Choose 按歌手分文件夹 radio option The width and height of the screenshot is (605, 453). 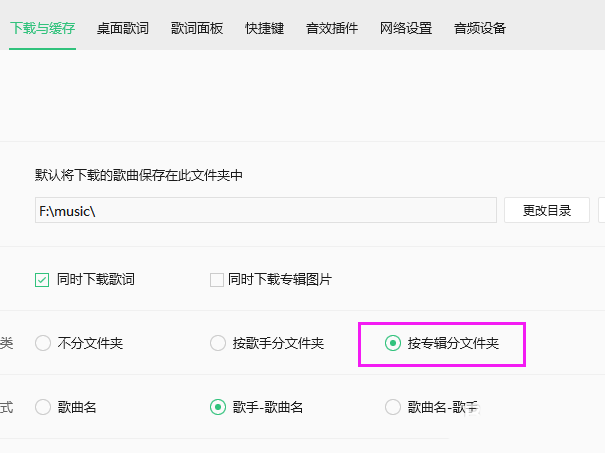coord(218,344)
